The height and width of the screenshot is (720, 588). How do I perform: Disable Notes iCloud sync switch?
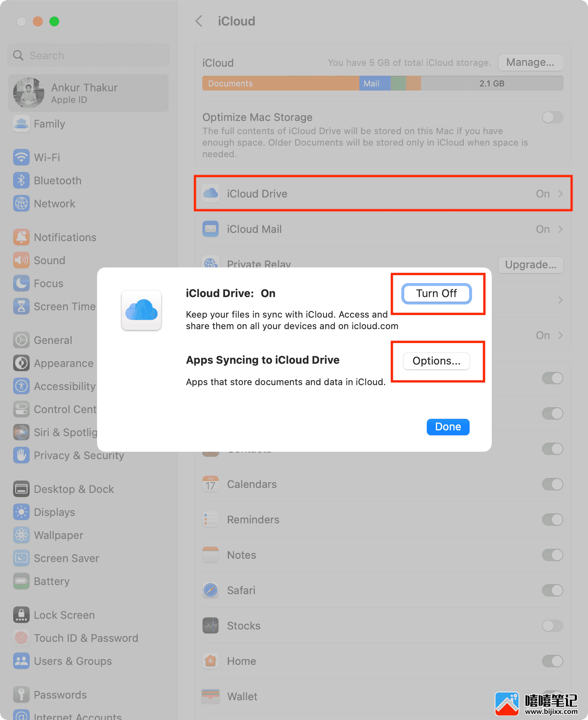pyautogui.click(x=552, y=555)
